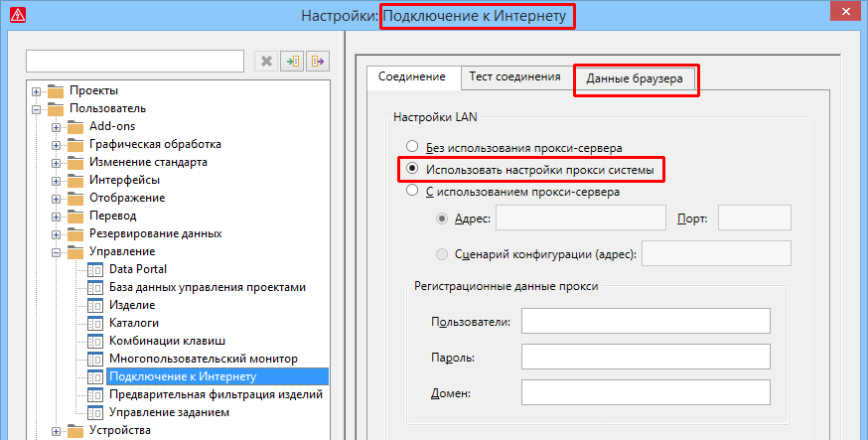Screen dimensions: 868x440
Task: Click the import settings icon
Action: (292, 62)
